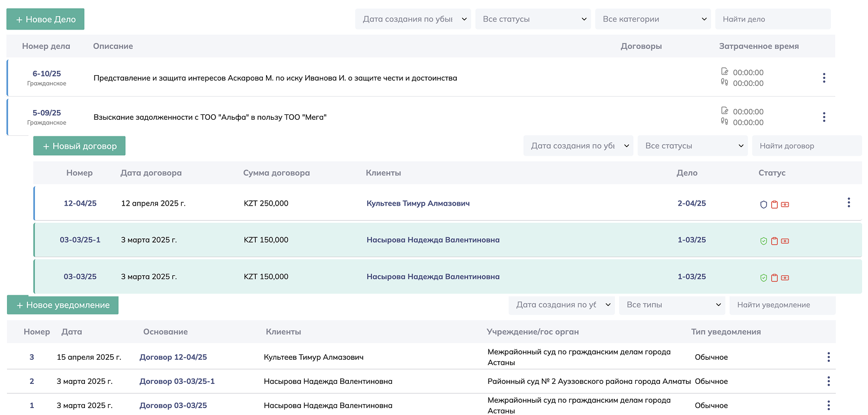This screenshot has height=415, width=868.
Task: Open client Культеев Тимур Алмазович in contracts
Action: coord(418,203)
